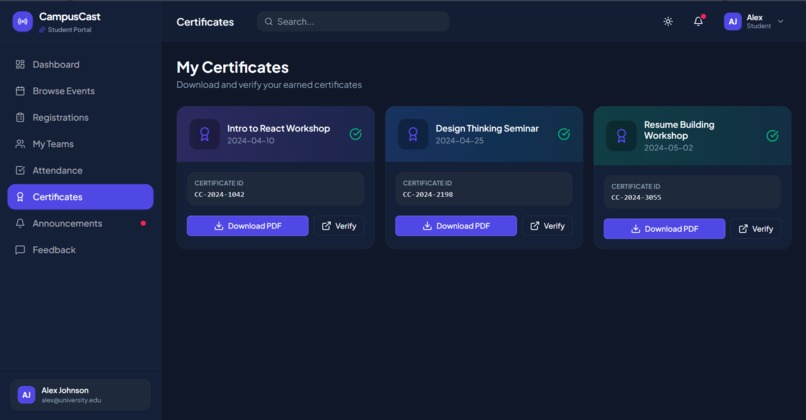This screenshot has height=420, width=806.
Task: Click the Design Thinking Seminar award icon
Action: pos(413,134)
